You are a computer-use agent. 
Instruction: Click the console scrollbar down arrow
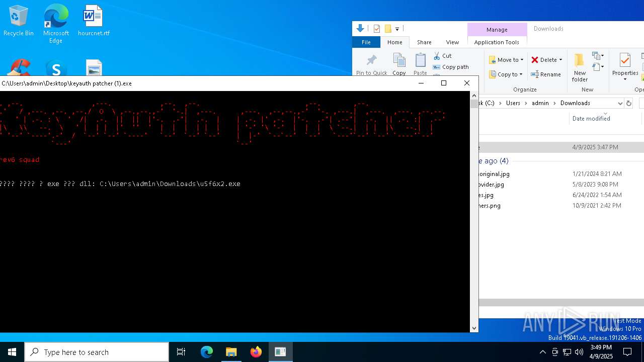coord(474,328)
